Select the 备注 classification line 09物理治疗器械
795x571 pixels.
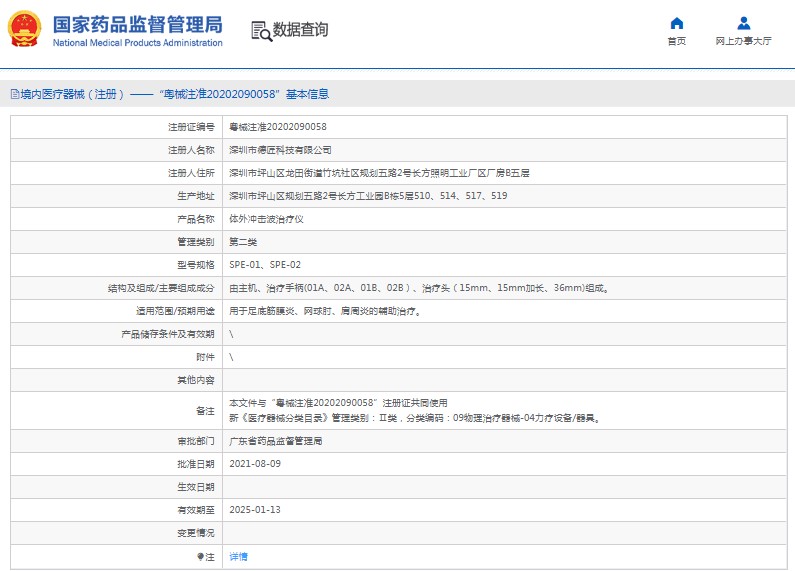(x=415, y=418)
